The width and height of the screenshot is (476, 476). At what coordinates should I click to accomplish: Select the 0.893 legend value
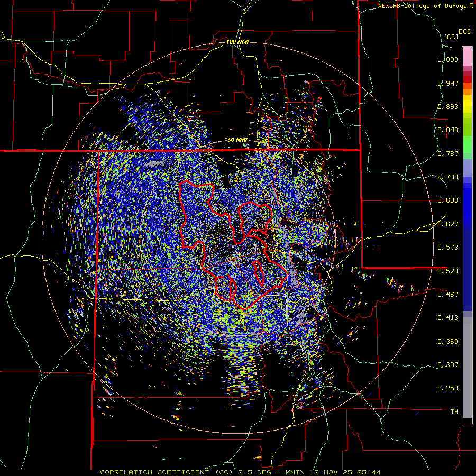point(448,106)
